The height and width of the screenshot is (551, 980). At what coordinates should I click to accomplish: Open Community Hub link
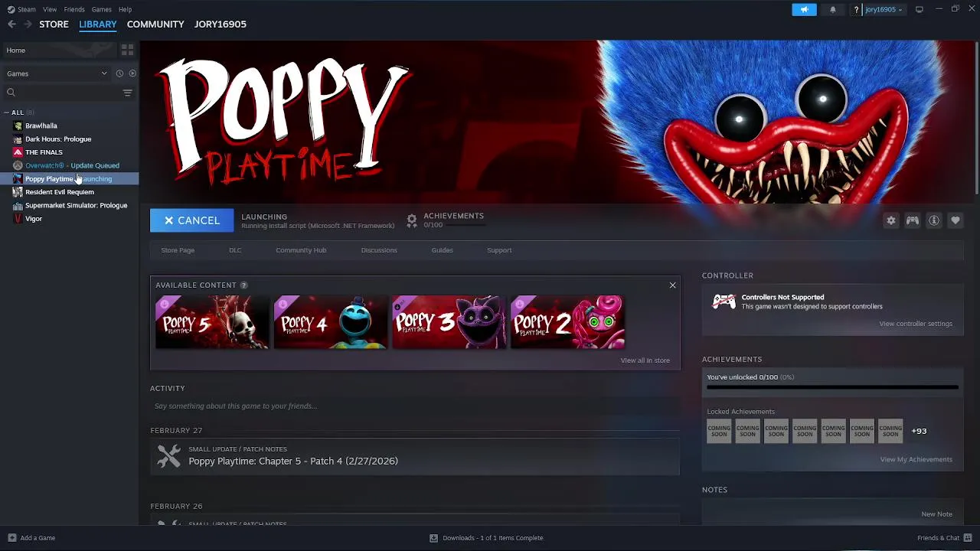point(301,250)
